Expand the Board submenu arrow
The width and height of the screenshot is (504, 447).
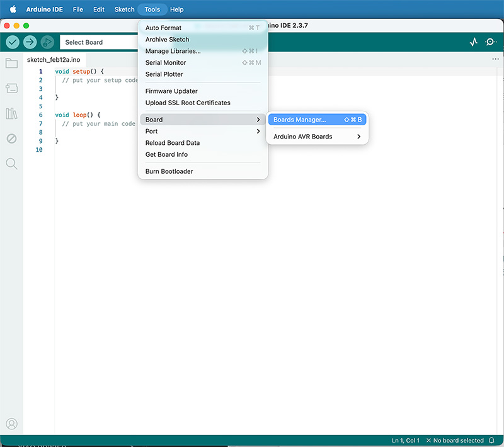pyautogui.click(x=258, y=120)
